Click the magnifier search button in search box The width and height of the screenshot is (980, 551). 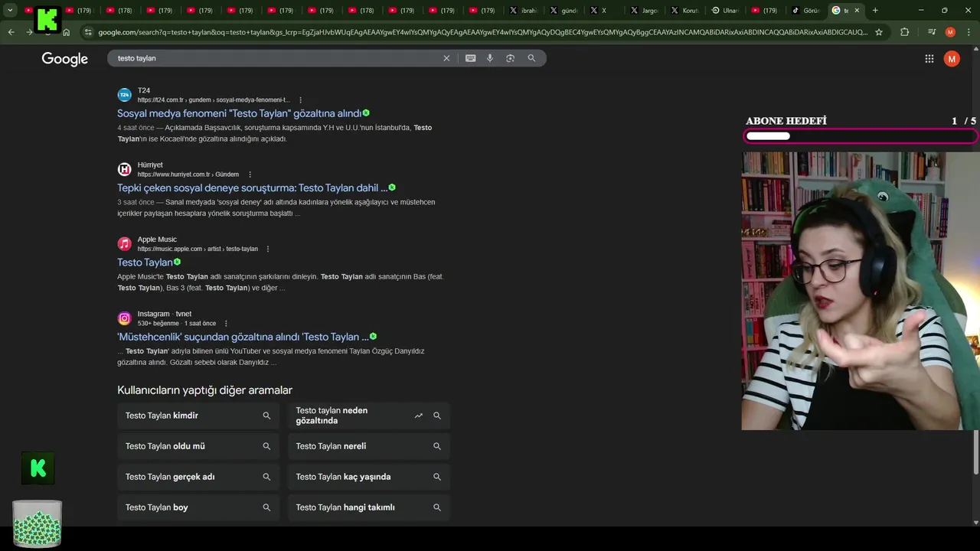[x=531, y=58]
